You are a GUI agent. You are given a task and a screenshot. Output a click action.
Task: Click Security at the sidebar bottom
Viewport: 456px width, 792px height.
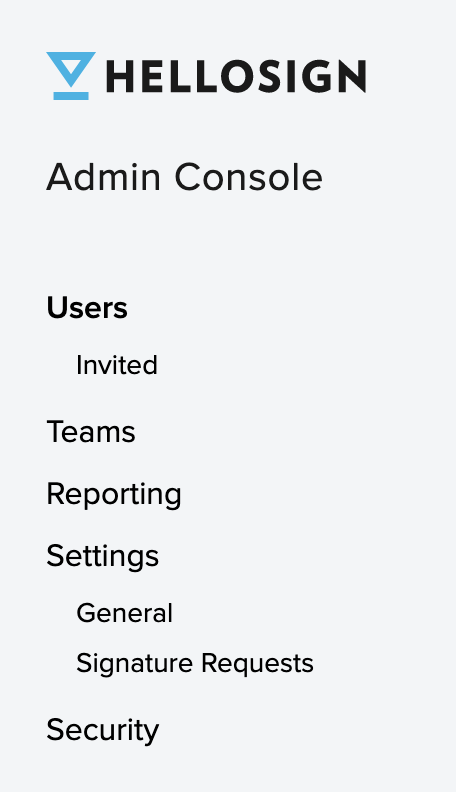[103, 730]
